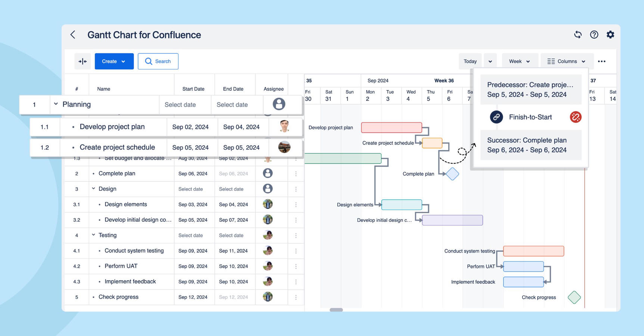This screenshot has height=336, width=644.
Task: Open row menu for Testing
Action: point(296,236)
